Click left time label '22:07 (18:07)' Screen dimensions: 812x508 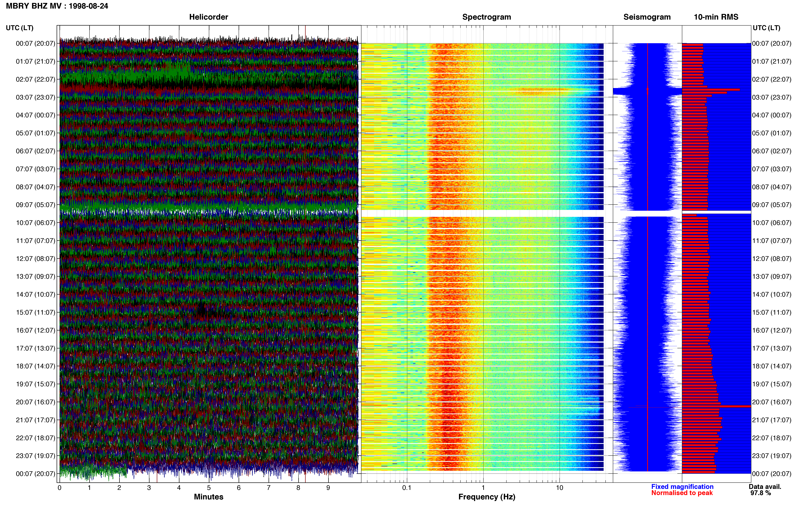click(x=36, y=438)
